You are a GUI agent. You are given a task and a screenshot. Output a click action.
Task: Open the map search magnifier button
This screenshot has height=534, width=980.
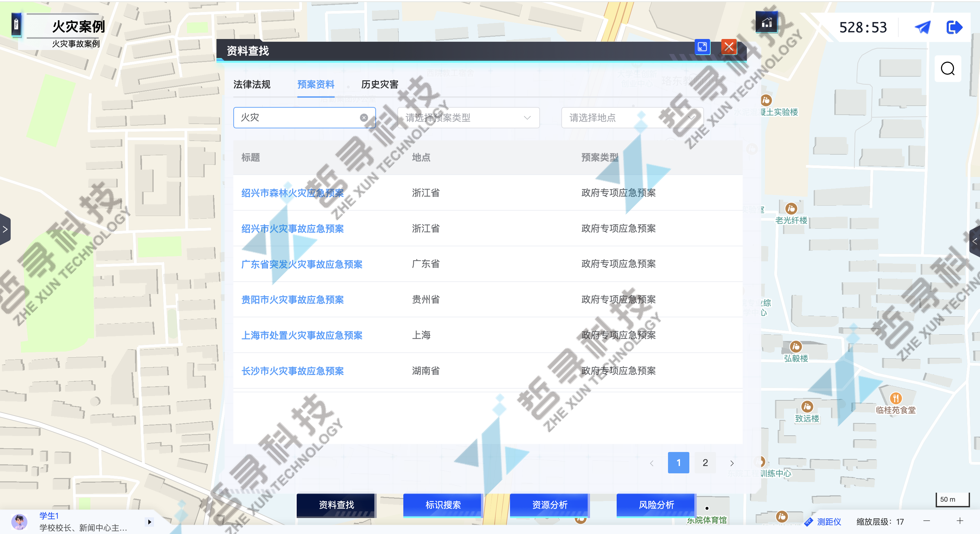pos(947,69)
